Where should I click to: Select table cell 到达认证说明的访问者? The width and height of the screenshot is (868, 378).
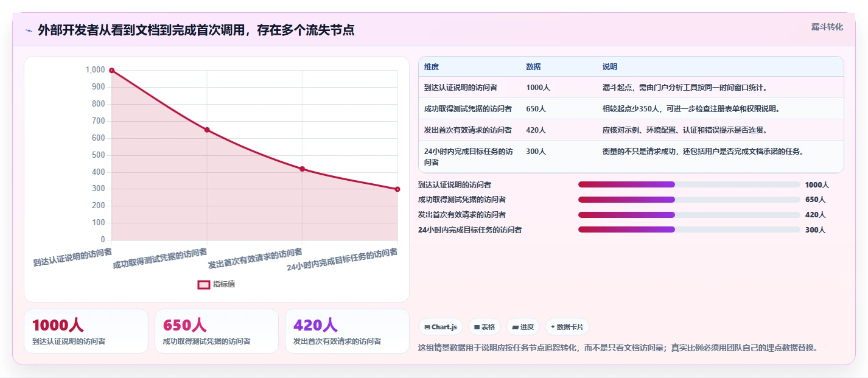[461, 88]
